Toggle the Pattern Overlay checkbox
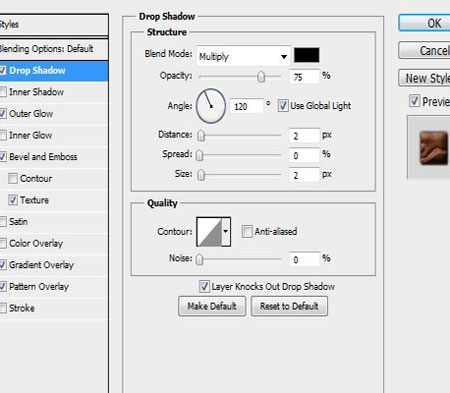The image size is (450, 393). point(3,286)
